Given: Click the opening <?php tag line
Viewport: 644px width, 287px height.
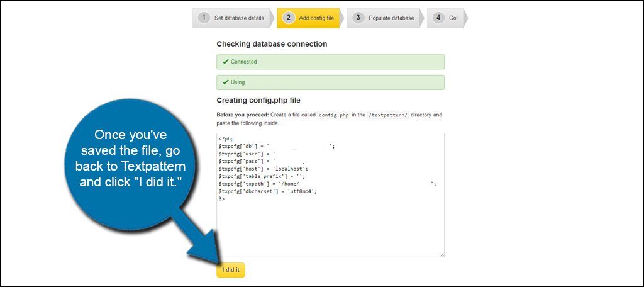Looking at the screenshot, I should (x=226, y=138).
